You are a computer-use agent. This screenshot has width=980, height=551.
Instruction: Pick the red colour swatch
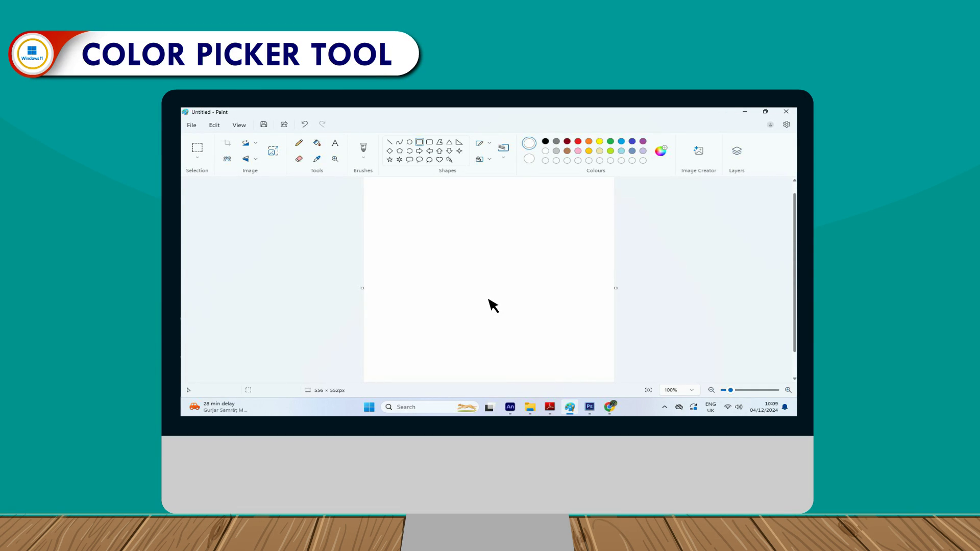click(x=578, y=141)
